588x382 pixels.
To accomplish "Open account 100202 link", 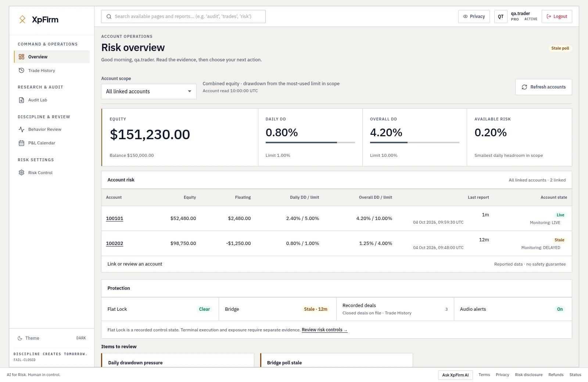I will [x=115, y=244].
